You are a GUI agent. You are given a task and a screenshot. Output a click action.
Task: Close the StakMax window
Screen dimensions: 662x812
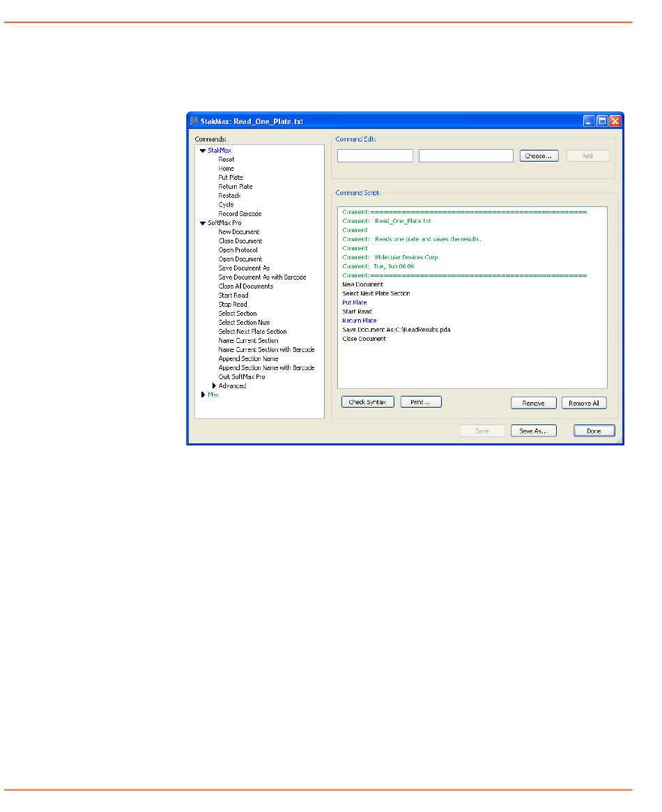[615, 121]
